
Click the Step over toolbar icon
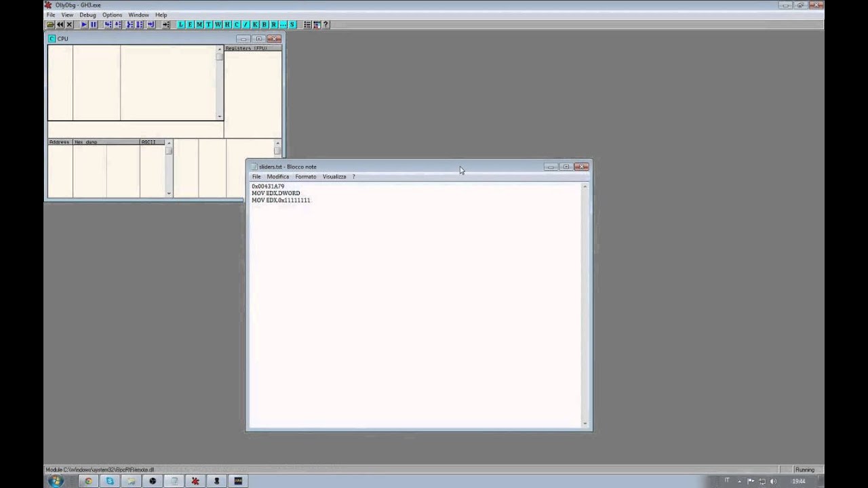tap(117, 24)
